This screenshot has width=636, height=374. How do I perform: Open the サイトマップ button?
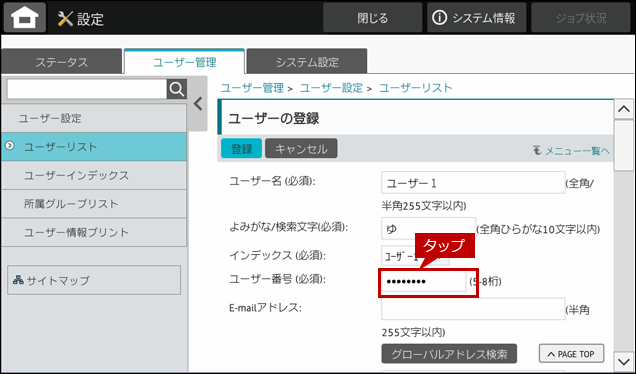click(x=94, y=280)
